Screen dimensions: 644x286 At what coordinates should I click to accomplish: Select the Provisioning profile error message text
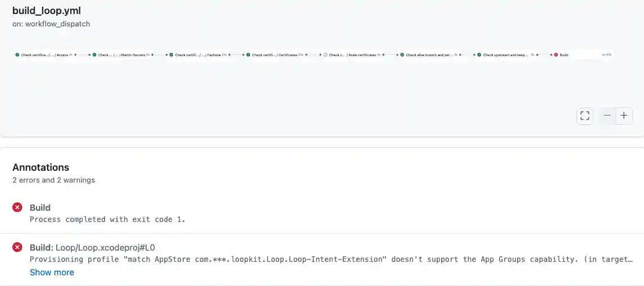click(332, 259)
